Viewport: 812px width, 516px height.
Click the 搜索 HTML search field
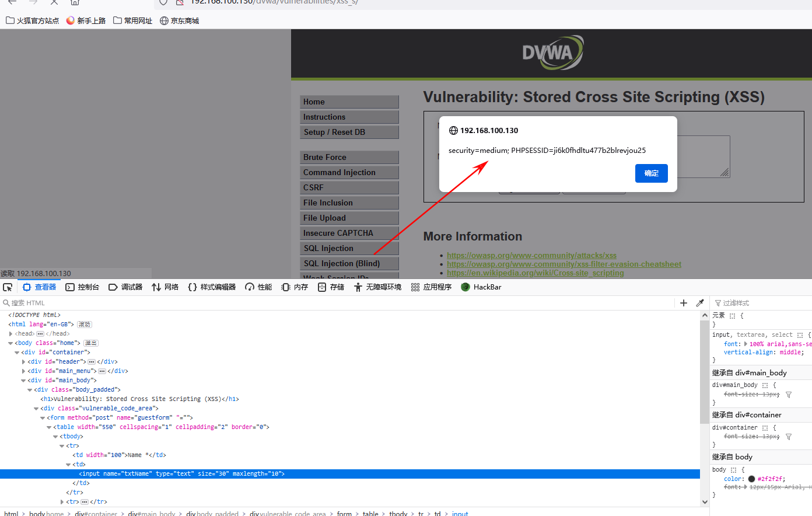coord(338,303)
